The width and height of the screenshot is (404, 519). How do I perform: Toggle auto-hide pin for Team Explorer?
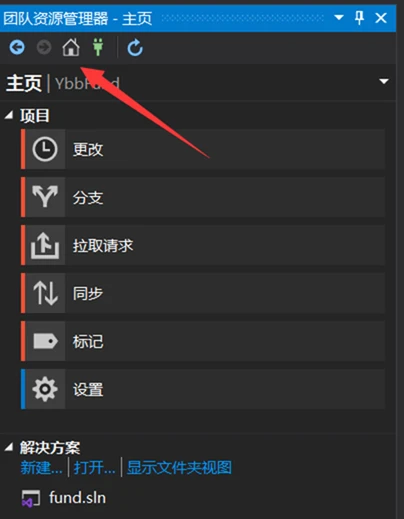point(359,17)
